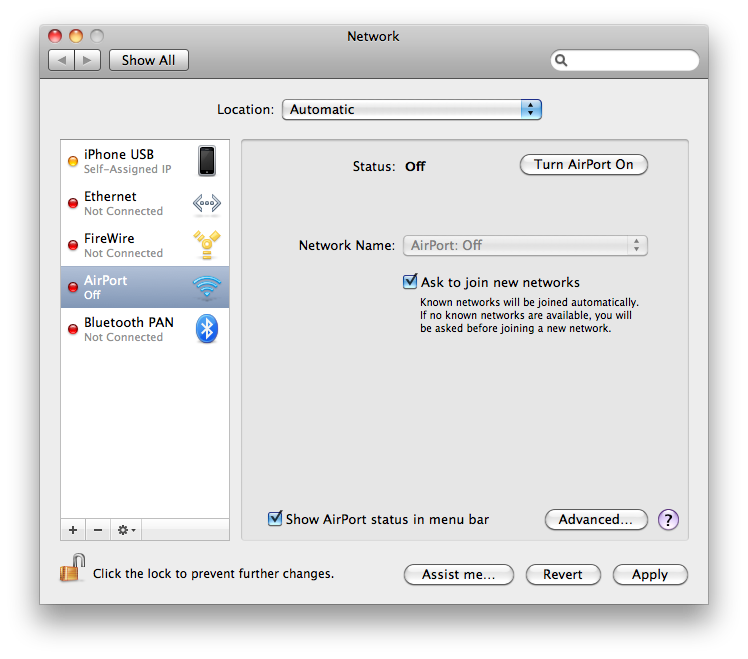
Task: Click the red status dot beside Bluetooth PAN
Action: pyautogui.click(x=73, y=329)
